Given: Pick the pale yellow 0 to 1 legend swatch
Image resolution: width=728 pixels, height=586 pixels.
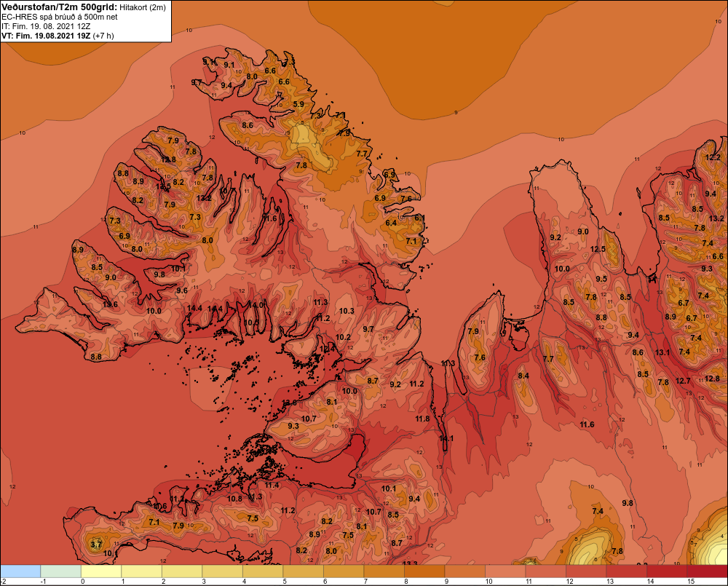Looking at the screenshot, I should click(101, 571).
